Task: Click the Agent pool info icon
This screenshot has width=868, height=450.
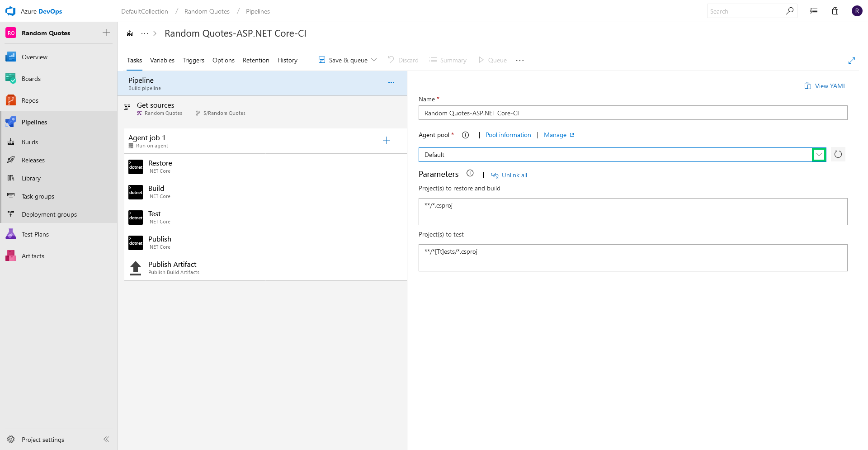Action: (465, 135)
